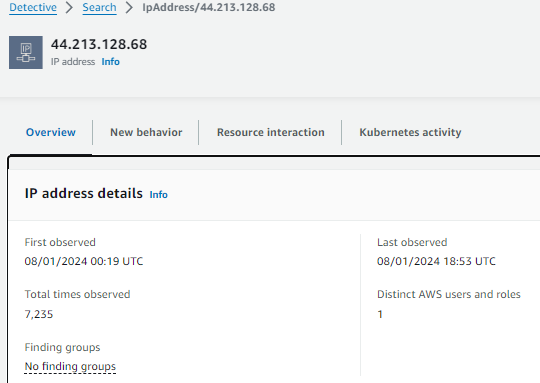Open the Detective breadcrumb link

[33, 7]
